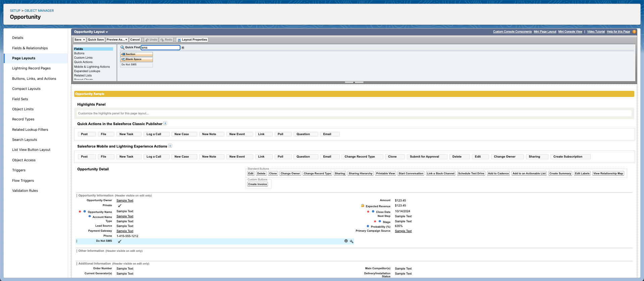This screenshot has width=644, height=281.
Task: Click the Do Not SMS palette item
Action: click(x=137, y=65)
